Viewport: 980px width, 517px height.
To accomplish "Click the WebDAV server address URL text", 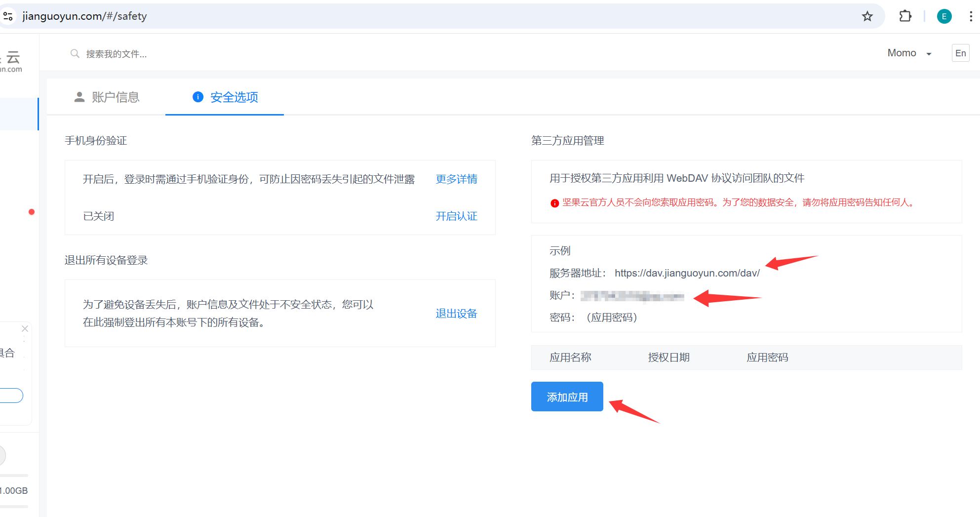I will coord(687,273).
